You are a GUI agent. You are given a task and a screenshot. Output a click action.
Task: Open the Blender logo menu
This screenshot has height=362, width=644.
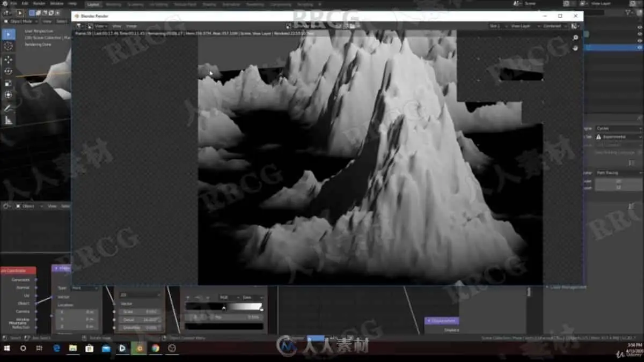[4, 3]
